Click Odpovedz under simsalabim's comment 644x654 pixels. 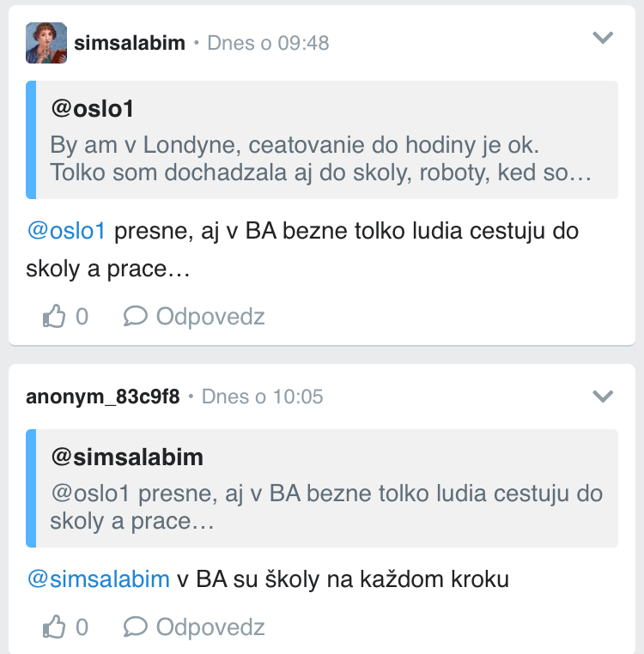click(x=210, y=317)
